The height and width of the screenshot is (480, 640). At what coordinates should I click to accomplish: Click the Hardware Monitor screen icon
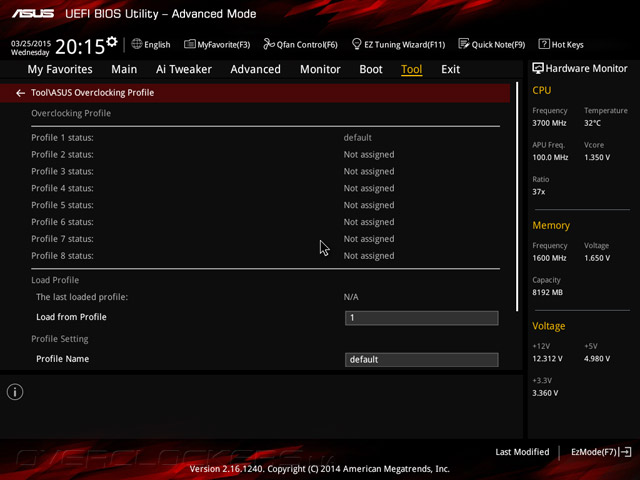538,68
